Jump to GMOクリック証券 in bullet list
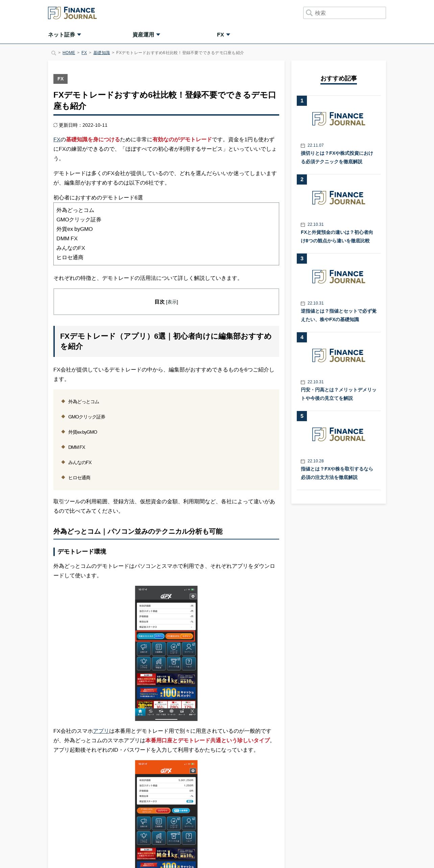The image size is (434, 868). coord(87,417)
